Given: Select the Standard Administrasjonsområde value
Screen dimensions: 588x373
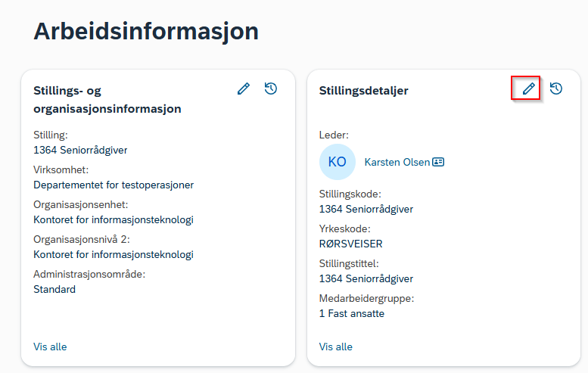Looking at the screenshot, I should 54,290.
